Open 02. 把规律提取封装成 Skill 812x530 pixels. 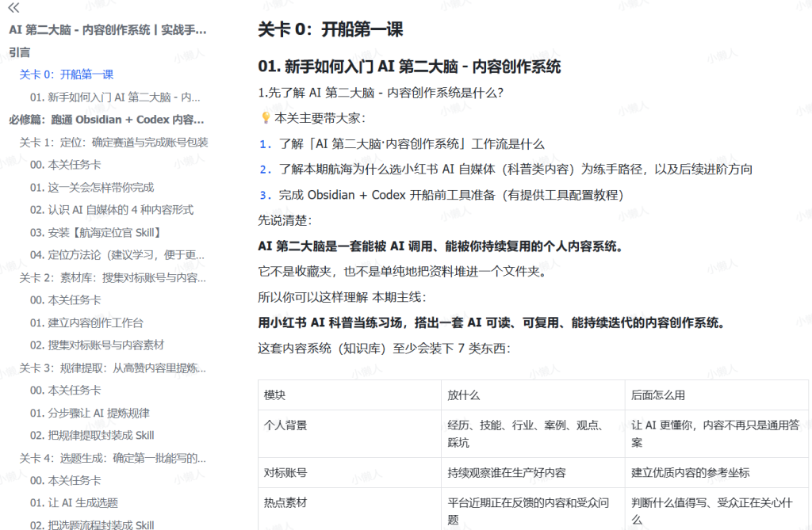[92, 435]
